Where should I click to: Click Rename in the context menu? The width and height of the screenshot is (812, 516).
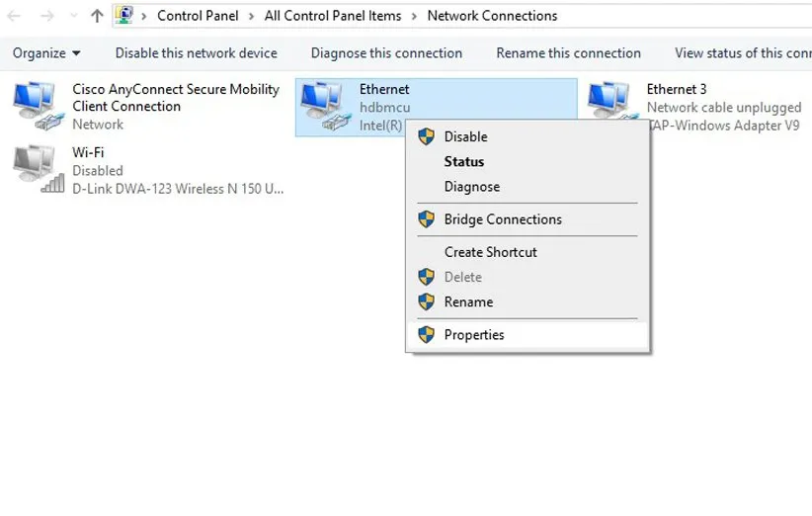[x=468, y=302]
